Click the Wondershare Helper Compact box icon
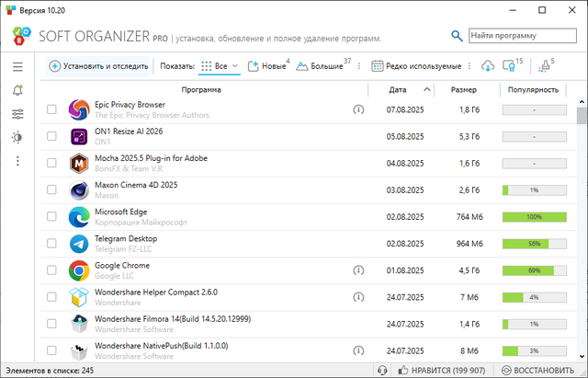588x378 pixels. (x=79, y=297)
